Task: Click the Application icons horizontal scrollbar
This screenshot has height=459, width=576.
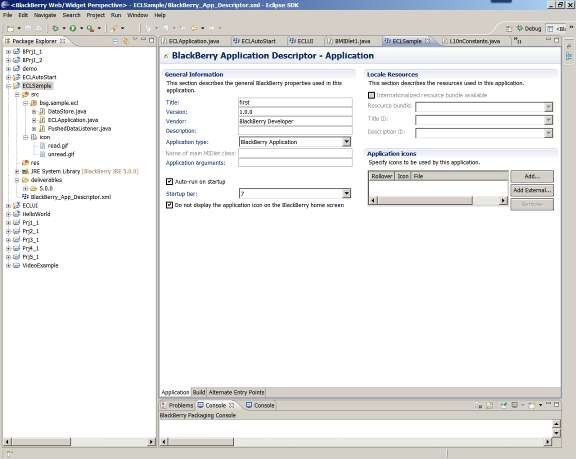Action: click(x=438, y=200)
